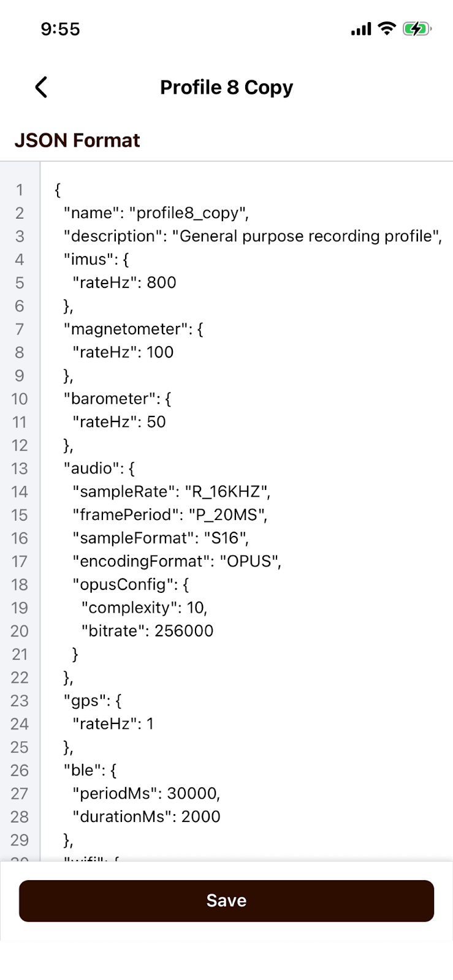Tap the imus rateHz value 800
The width and height of the screenshot is (453, 980).
(x=161, y=282)
